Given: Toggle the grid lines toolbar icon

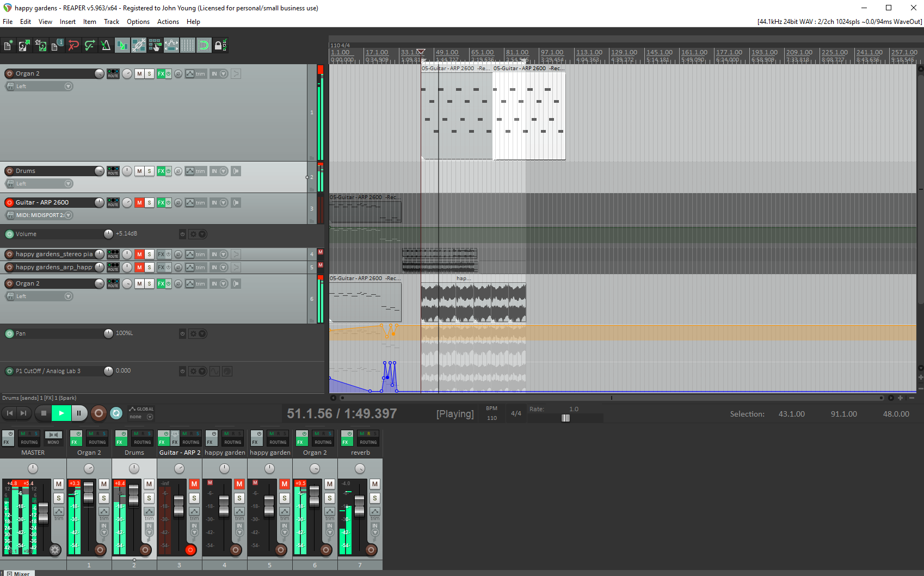Looking at the screenshot, I should (x=188, y=45).
